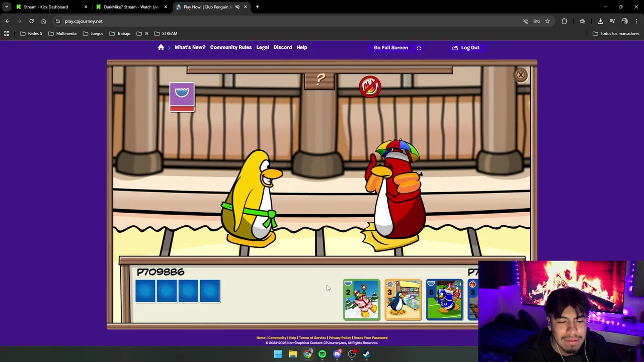Open the Todos los marcadores folder
Image resolution: width=644 pixels, height=362 pixels.
click(616, 34)
